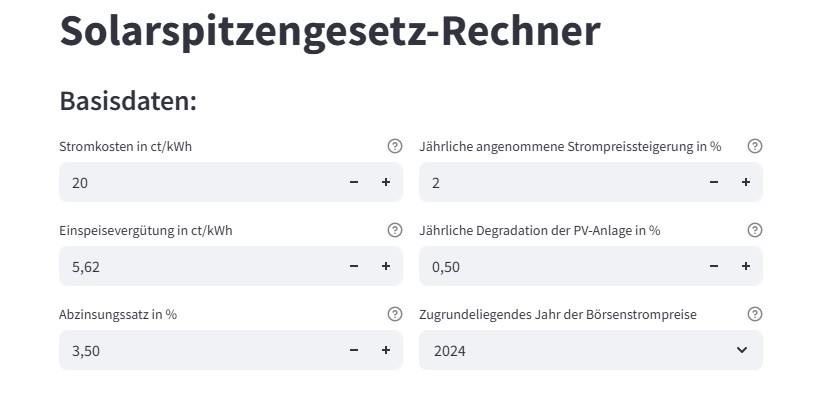The height and width of the screenshot is (395, 840).
Task: Lower Einspeisevergütung with the minus stepper
Action: 354,266
